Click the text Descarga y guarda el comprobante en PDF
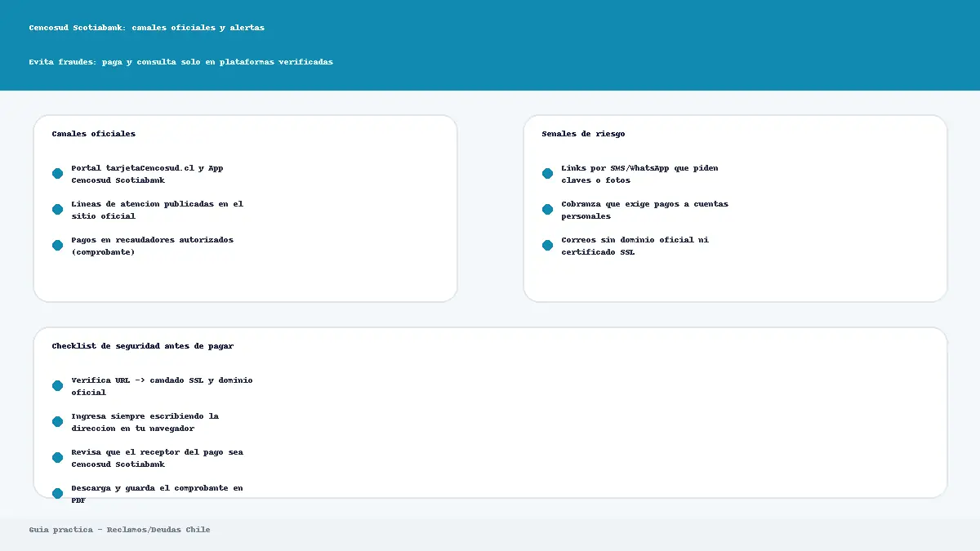The image size is (980, 551). point(157,493)
